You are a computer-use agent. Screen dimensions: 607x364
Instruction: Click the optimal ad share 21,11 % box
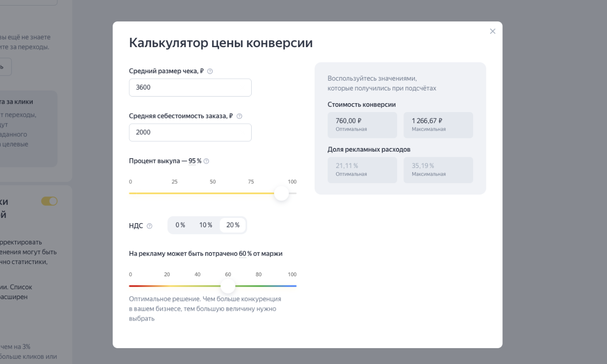[362, 170]
